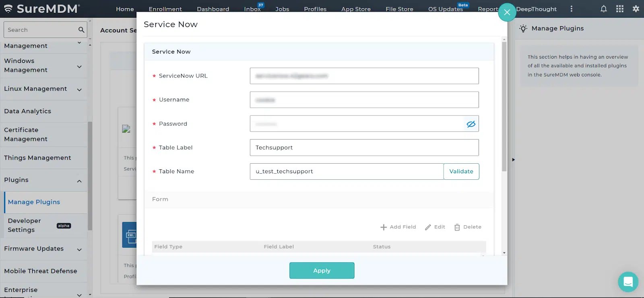Expand the Management section at top
The width and height of the screenshot is (644, 298).
79,43
